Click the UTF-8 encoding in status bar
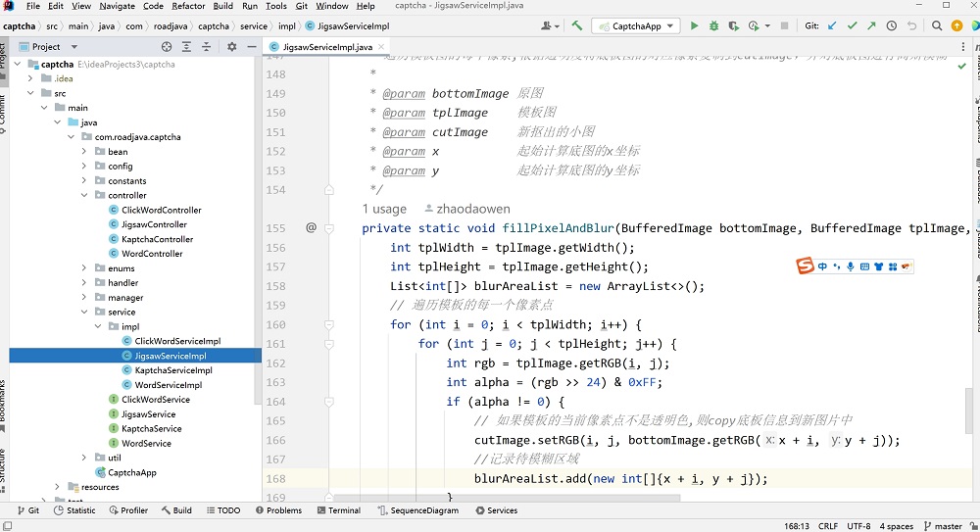 click(x=858, y=526)
